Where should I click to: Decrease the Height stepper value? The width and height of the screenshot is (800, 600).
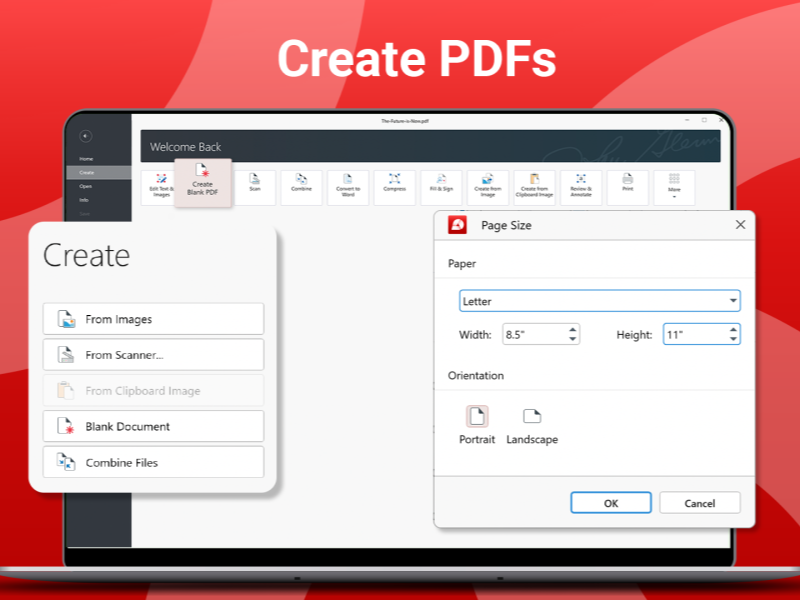733,340
